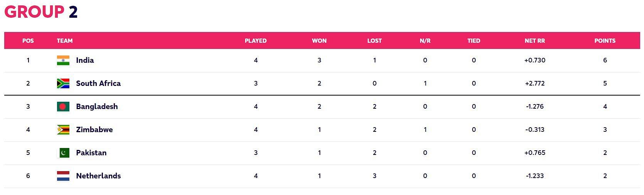Screen dimensions: 644x195
Task: Click the TIED column header
Action: 474,40
